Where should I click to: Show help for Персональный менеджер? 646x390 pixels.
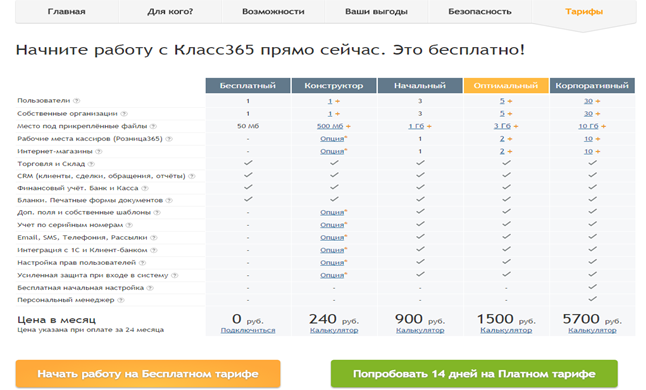point(121,300)
